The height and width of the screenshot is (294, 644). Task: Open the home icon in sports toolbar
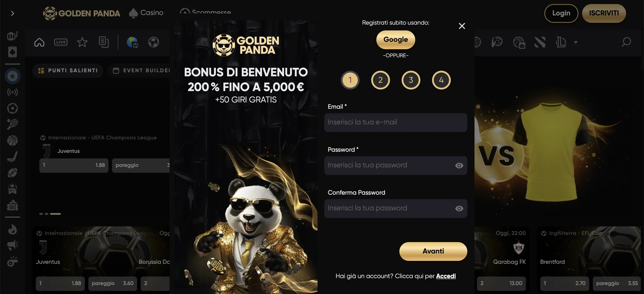coord(39,42)
